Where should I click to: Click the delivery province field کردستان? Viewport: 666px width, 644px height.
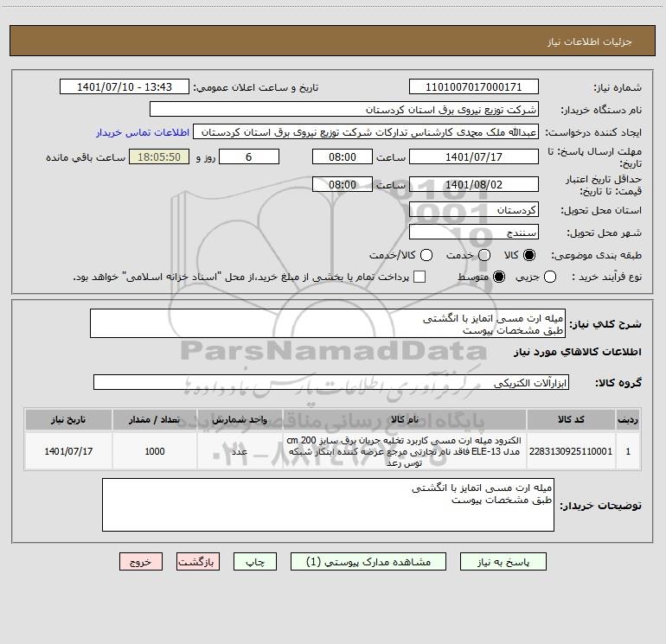(x=474, y=209)
